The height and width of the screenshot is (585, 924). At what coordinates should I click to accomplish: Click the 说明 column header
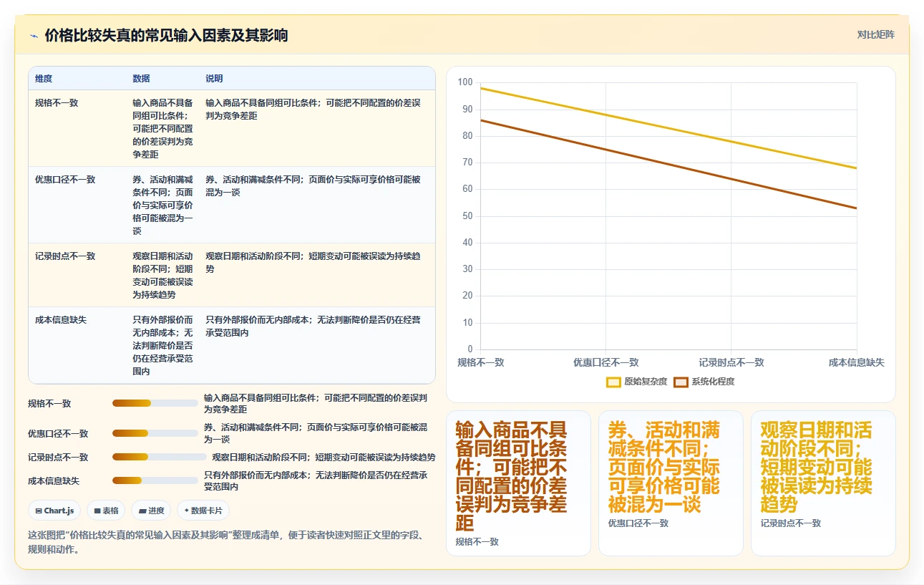pos(214,79)
